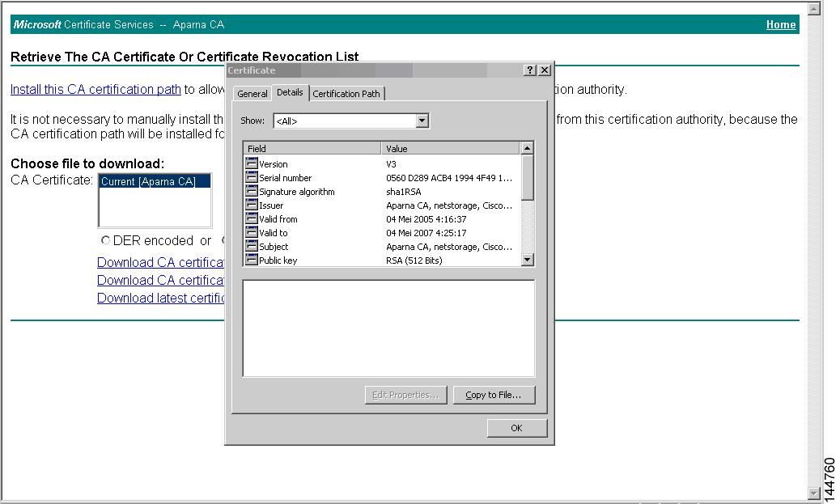Viewport: 840px width, 504px height.
Task: Click the Signature algorithm field icon
Action: coord(252,191)
